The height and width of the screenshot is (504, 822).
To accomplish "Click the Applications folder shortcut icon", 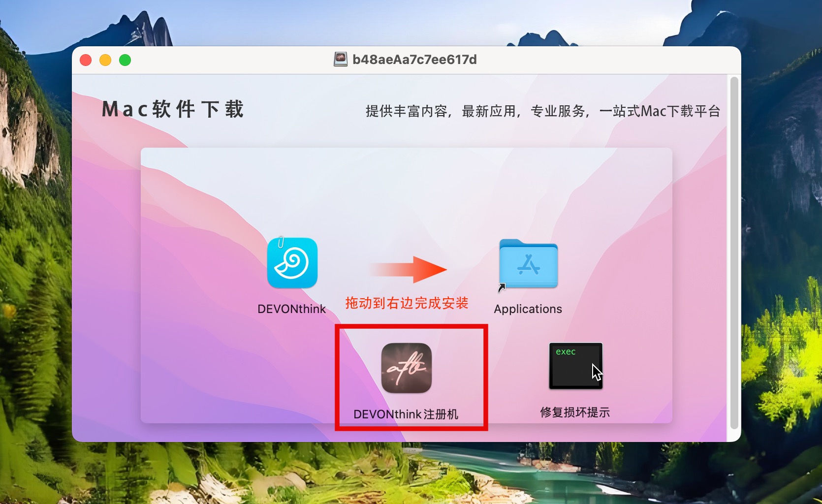I will (528, 264).
